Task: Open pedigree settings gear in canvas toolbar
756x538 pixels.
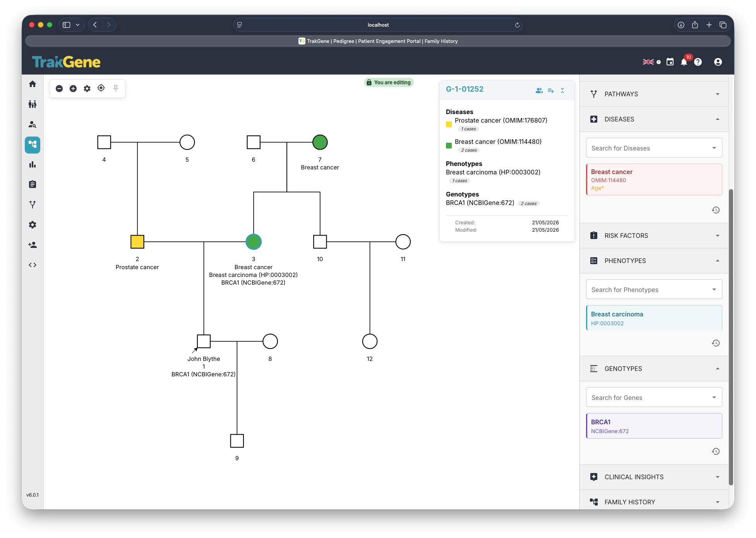Action: [87, 89]
